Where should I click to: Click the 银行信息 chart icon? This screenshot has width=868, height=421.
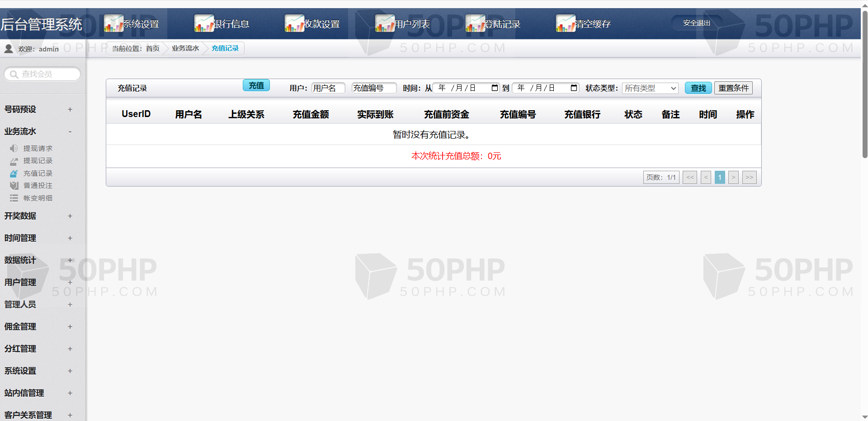203,23
